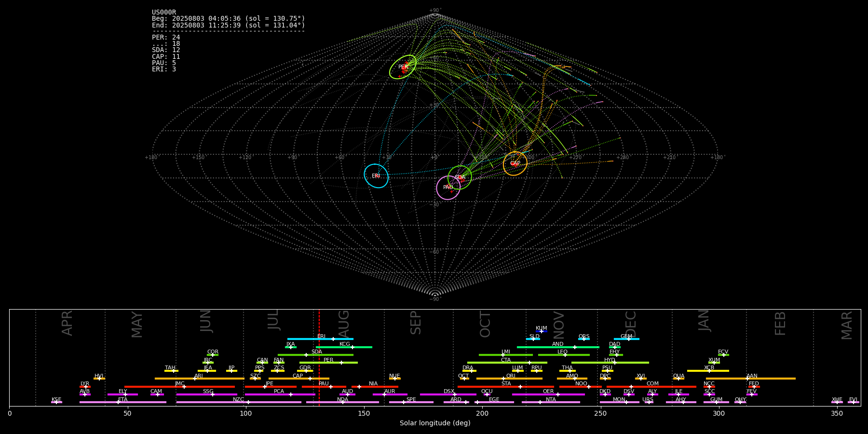Image resolution: width=868 pixels, height=434 pixels.
Task: Click the station ID 'US000R' text
Action: [164, 13]
